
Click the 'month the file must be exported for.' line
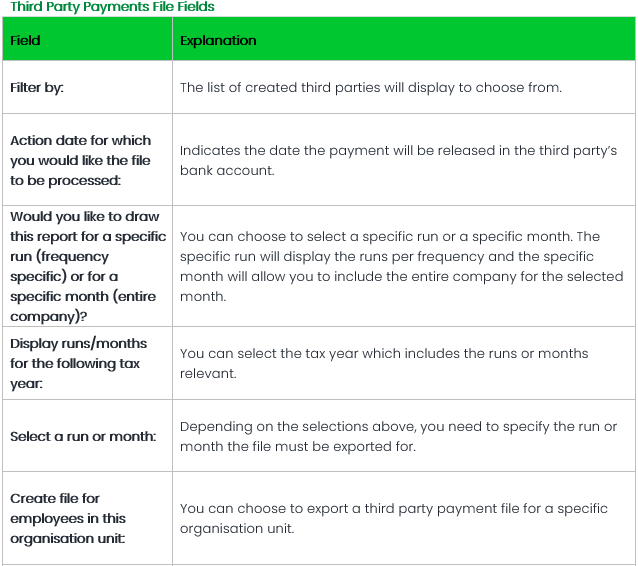click(297, 446)
